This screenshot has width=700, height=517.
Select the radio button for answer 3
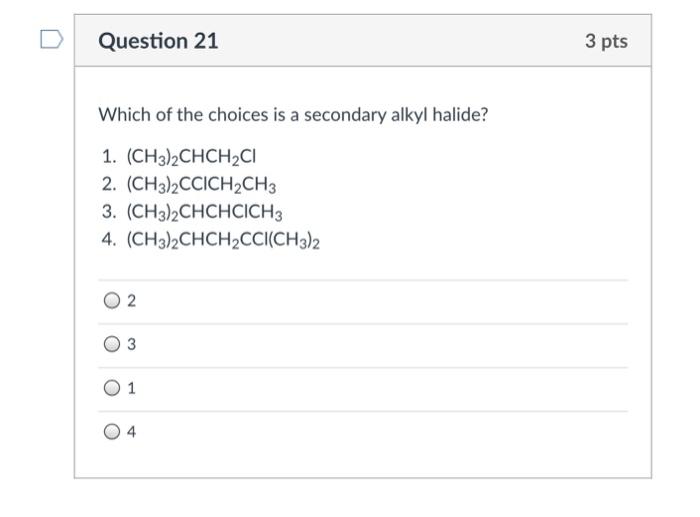[x=112, y=344]
